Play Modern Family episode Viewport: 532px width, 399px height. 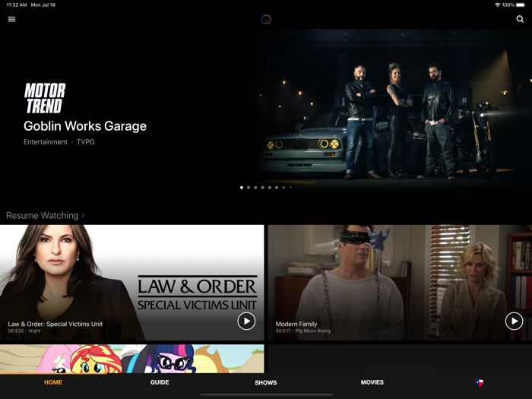514,321
